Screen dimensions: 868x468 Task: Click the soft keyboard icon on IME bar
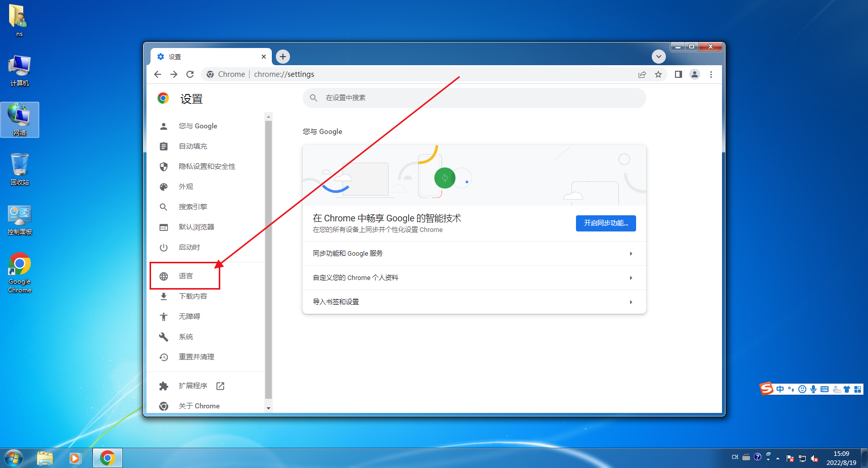pos(825,389)
